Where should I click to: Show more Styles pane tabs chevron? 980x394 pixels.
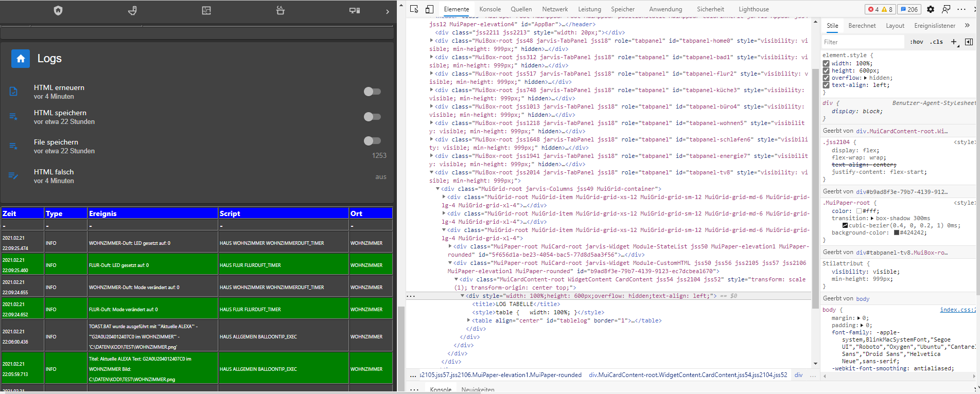[x=967, y=25]
